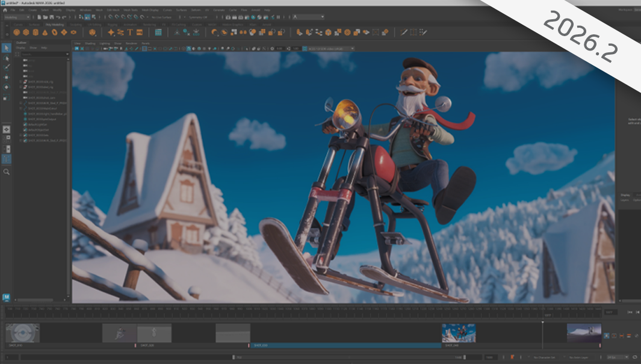Activate the Lasso Select tool
641x364 pixels.
pyautogui.click(x=6, y=58)
